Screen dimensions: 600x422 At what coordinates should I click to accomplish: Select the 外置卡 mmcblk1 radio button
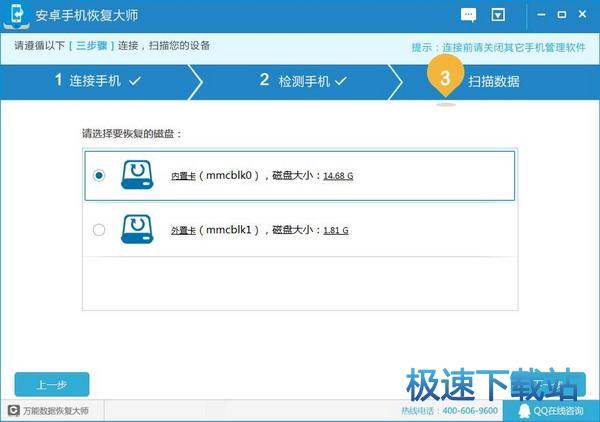(x=99, y=230)
